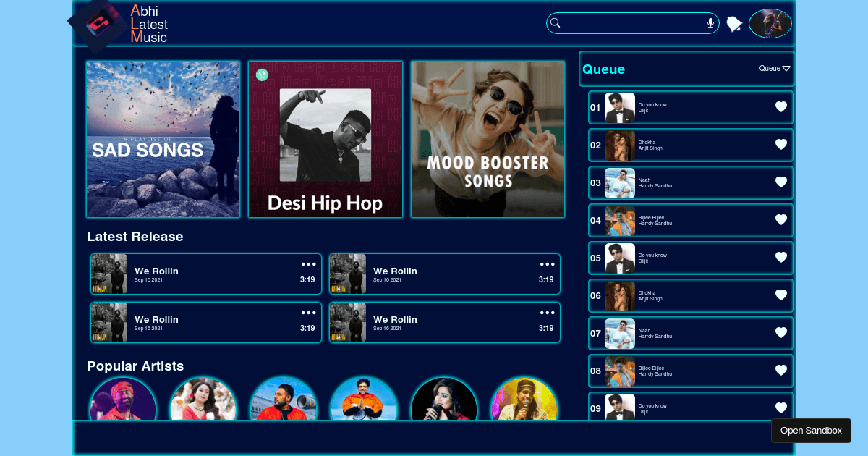
Task: Open sixth popular artist on yellow background
Action: (x=524, y=399)
